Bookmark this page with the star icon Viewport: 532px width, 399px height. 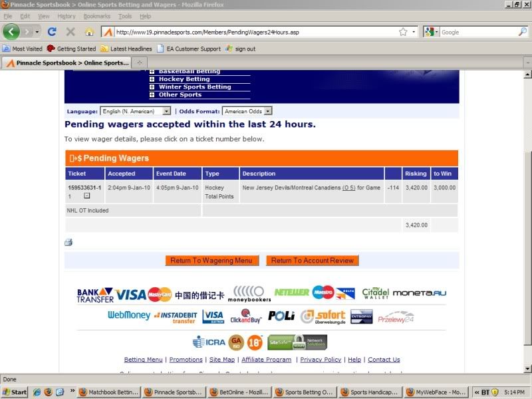click(x=403, y=32)
